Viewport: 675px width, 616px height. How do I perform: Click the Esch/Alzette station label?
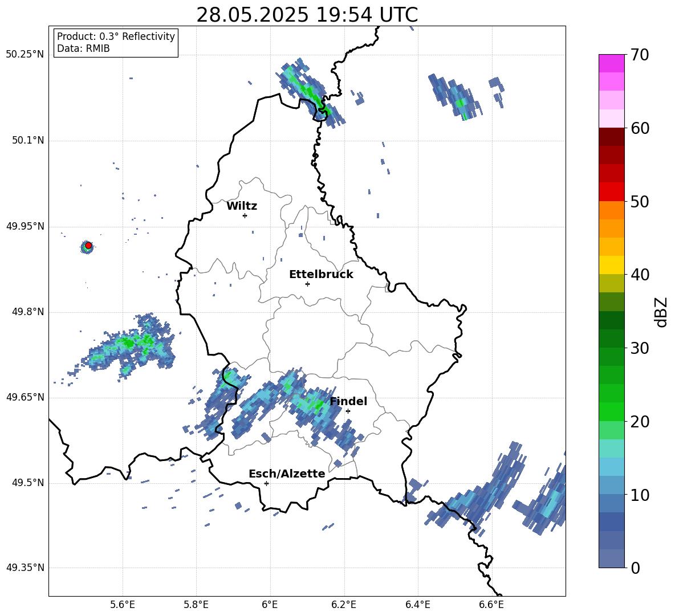287,474
